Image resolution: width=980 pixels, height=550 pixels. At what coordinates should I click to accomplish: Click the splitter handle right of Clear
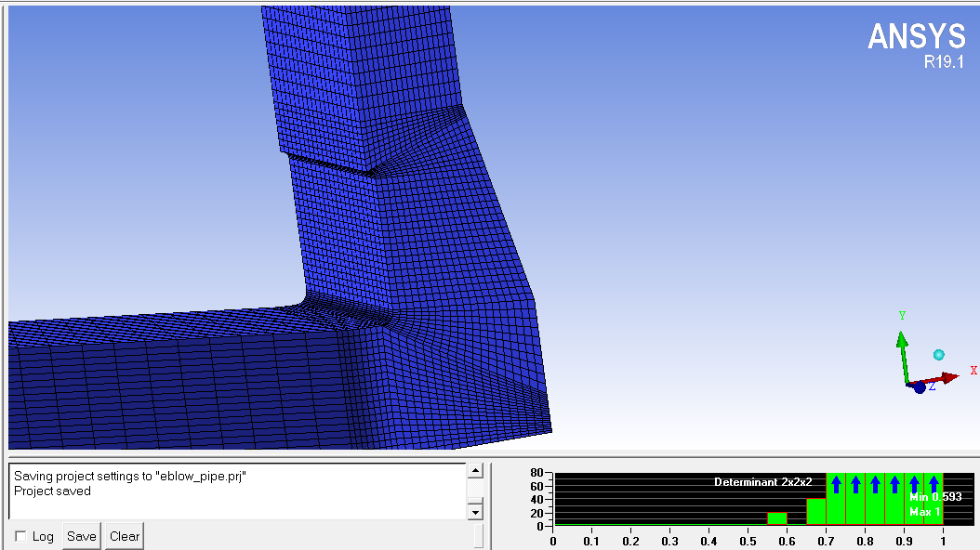(x=478, y=536)
